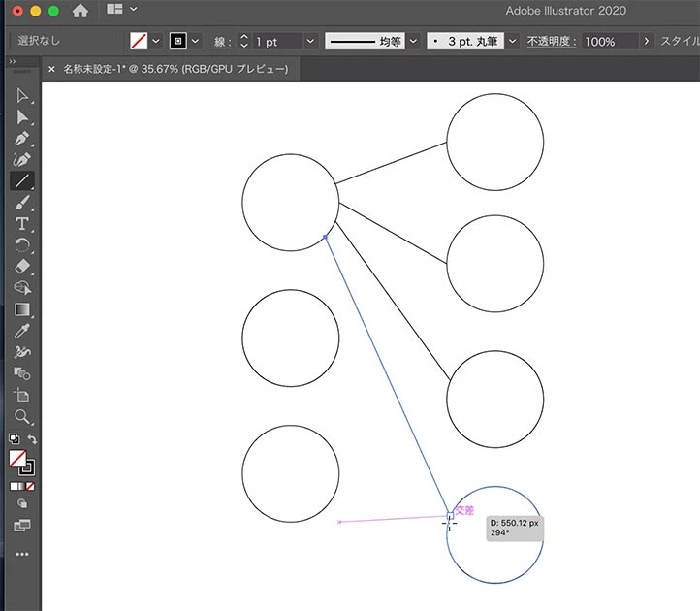Close the 名称未設定-1 document tab

pyautogui.click(x=51, y=69)
